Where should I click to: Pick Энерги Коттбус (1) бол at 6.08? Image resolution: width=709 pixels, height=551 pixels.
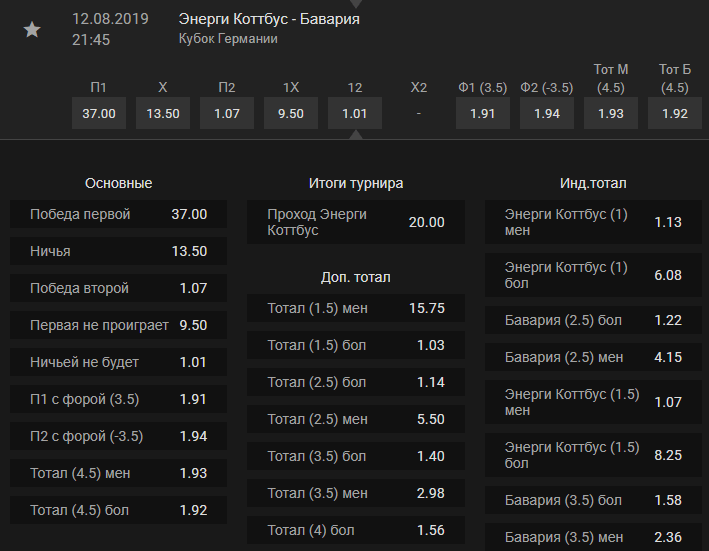tap(593, 275)
